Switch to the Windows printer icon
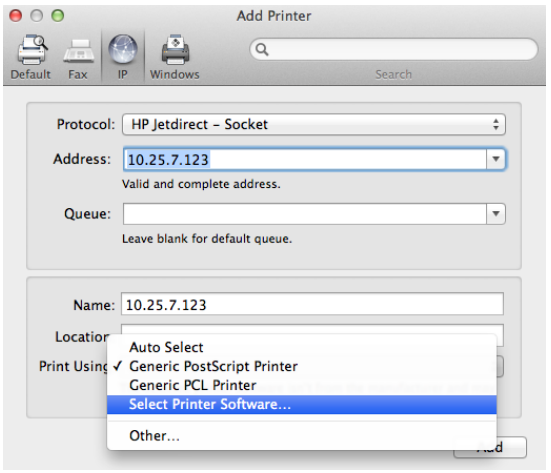The height and width of the screenshot is (473, 551). tap(175, 50)
